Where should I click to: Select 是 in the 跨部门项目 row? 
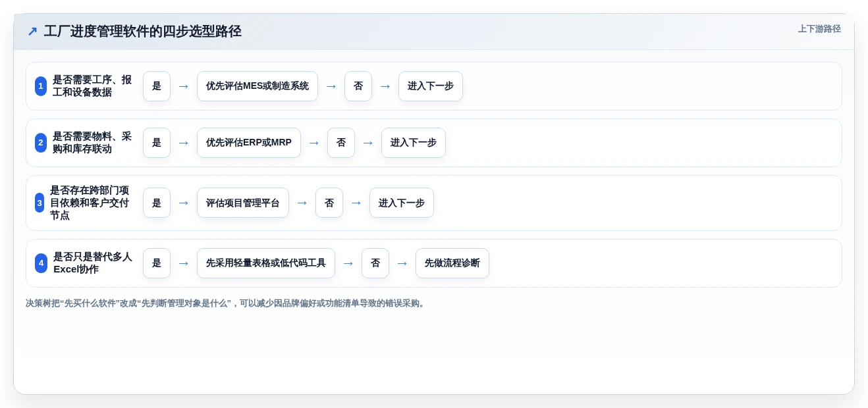pos(157,203)
